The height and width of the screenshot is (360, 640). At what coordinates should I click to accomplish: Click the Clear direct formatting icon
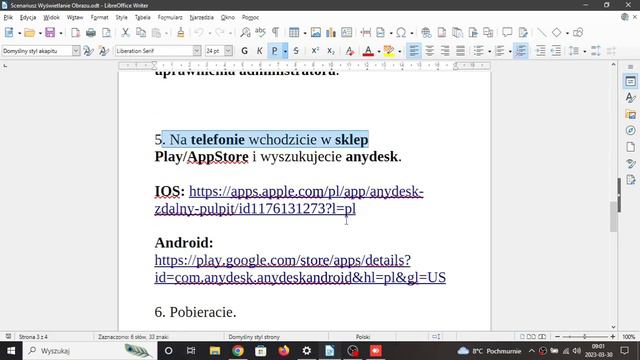coord(349,51)
